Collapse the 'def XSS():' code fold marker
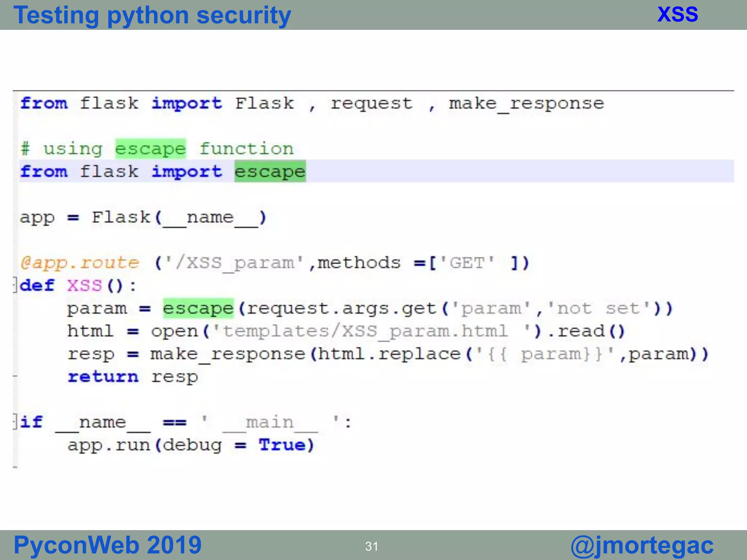The height and width of the screenshot is (560, 747). click(x=15, y=285)
